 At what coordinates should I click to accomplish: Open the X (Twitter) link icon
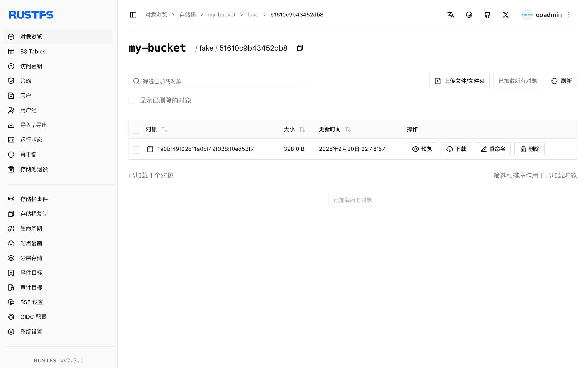[x=506, y=15]
